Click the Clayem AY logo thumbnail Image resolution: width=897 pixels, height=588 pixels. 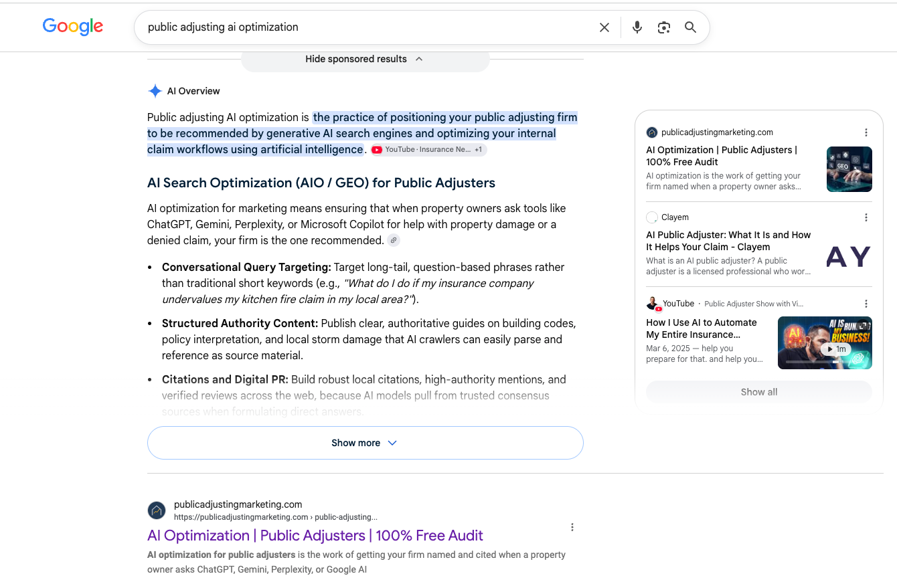[x=849, y=256]
